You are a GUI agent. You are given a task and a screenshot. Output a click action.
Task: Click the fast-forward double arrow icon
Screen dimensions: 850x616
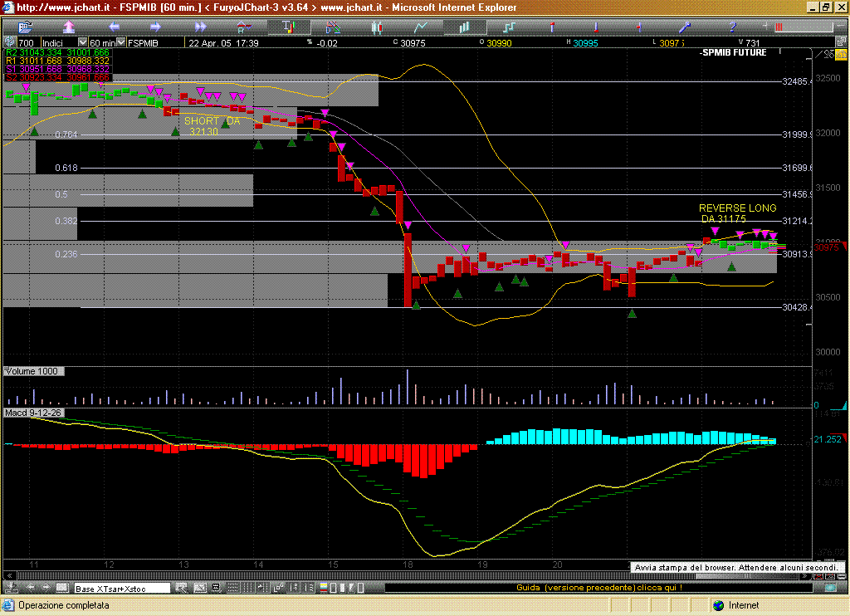click(200, 27)
